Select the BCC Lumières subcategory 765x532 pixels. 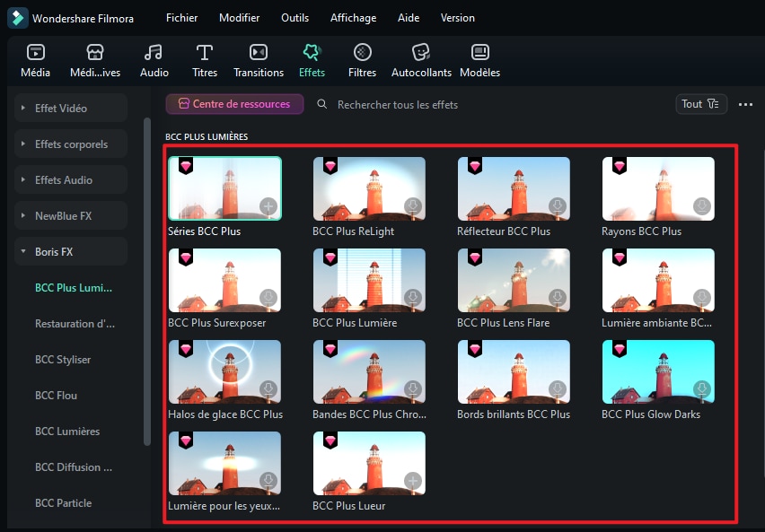coord(67,432)
